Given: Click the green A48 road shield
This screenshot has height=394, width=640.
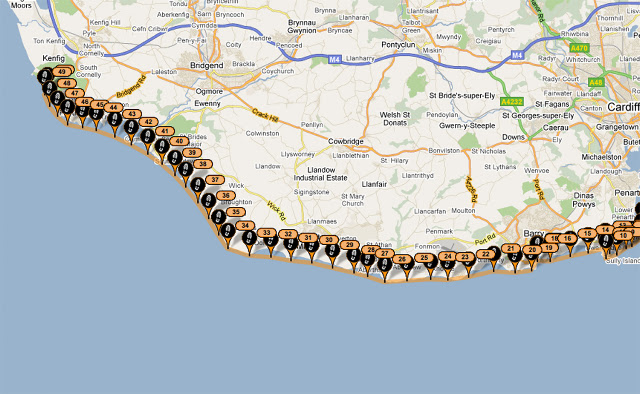Looking at the screenshot, I should [596, 82].
